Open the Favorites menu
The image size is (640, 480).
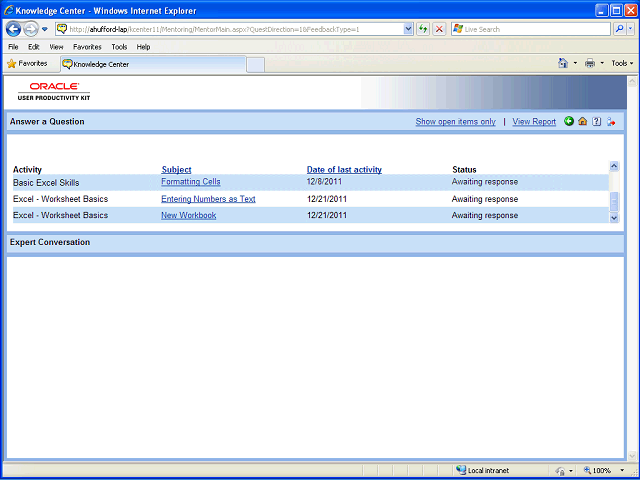(x=87, y=47)
